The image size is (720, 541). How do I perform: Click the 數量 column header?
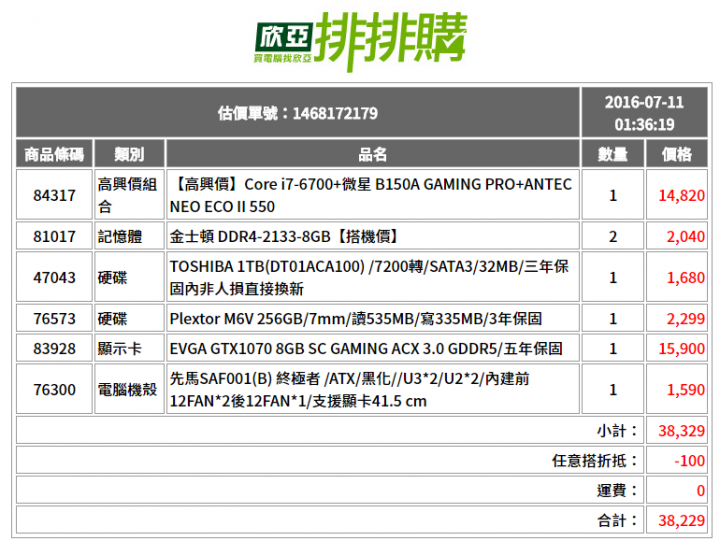click(x=613, y=154)
